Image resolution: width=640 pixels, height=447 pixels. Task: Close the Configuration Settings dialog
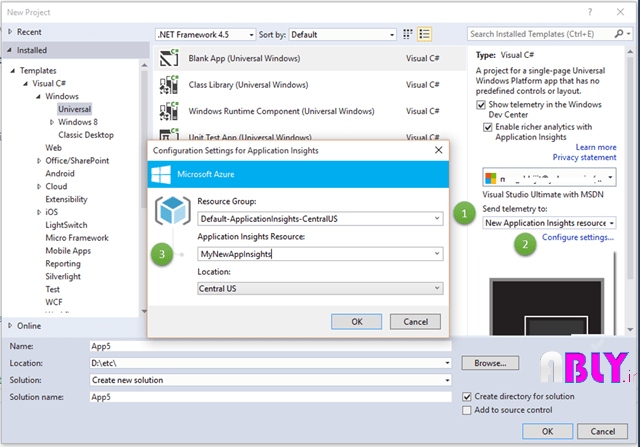(x=438, y=150)
